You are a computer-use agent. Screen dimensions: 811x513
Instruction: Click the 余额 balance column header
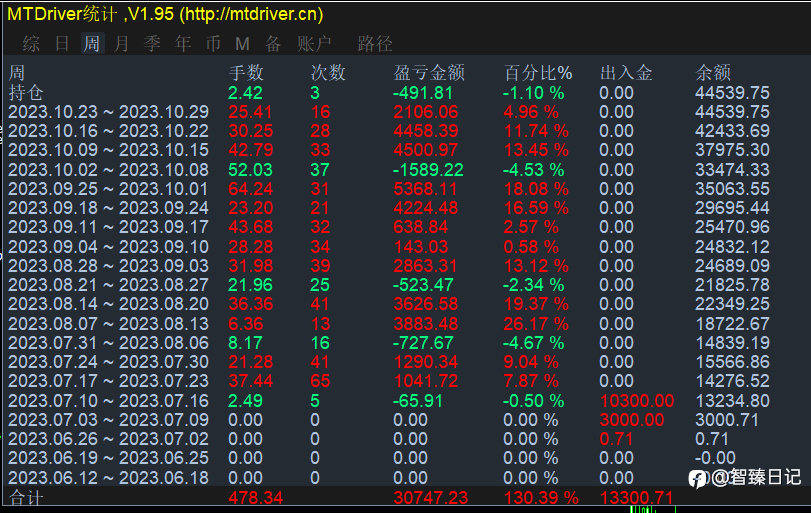[713, 73]
